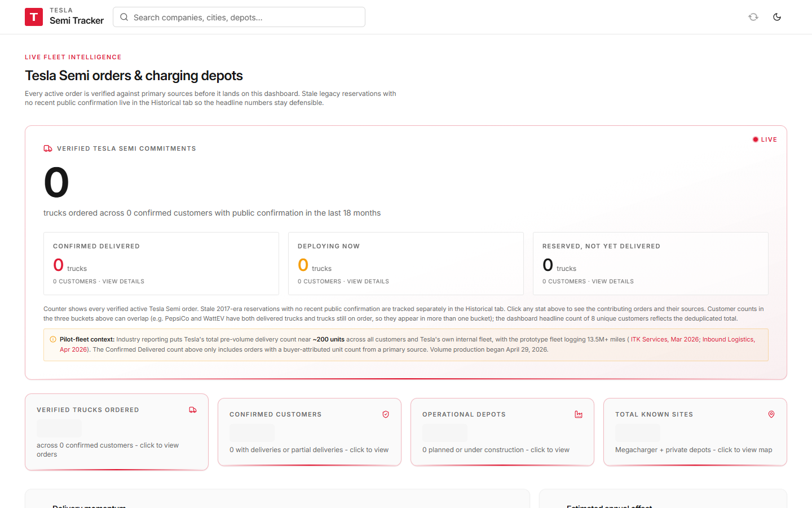The image size is (812, 508).
Task: Click the large zero commitments counter
Action: [x=56, y=182]
